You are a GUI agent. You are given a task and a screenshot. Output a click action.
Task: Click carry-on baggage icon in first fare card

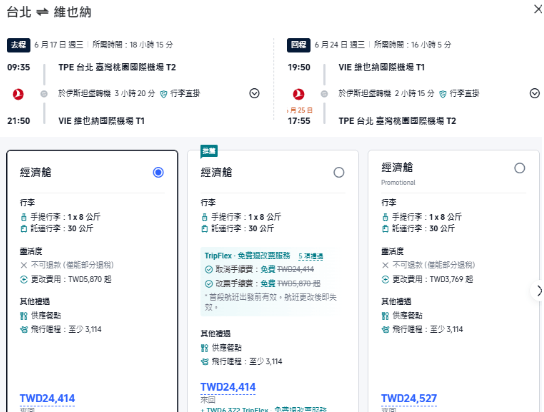(x=24, y=217)
